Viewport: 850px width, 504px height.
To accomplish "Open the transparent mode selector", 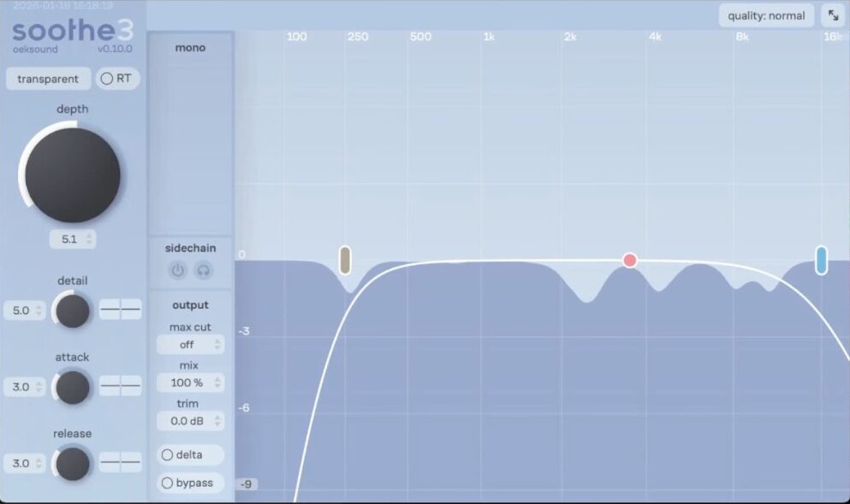I will (48, 79).
